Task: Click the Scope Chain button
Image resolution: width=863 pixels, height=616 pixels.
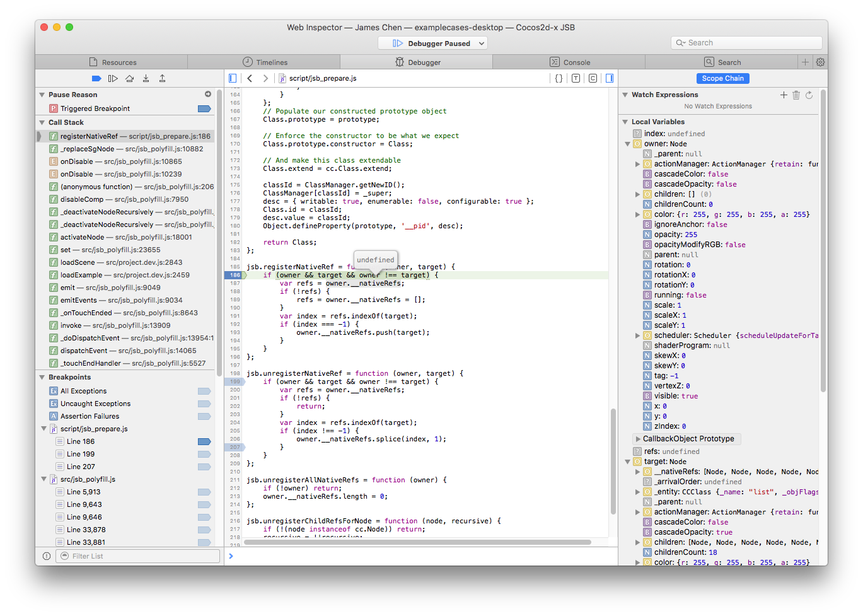Action: point(722,78)
